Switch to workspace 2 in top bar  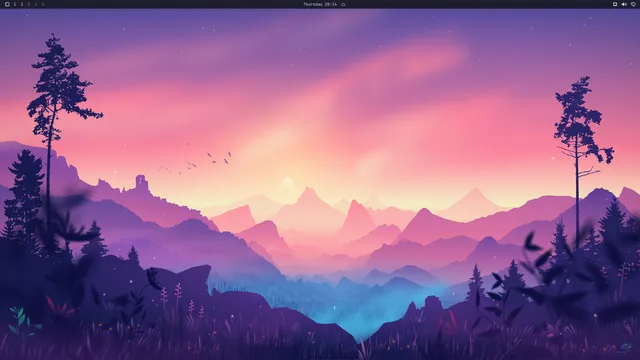point(22,4)
